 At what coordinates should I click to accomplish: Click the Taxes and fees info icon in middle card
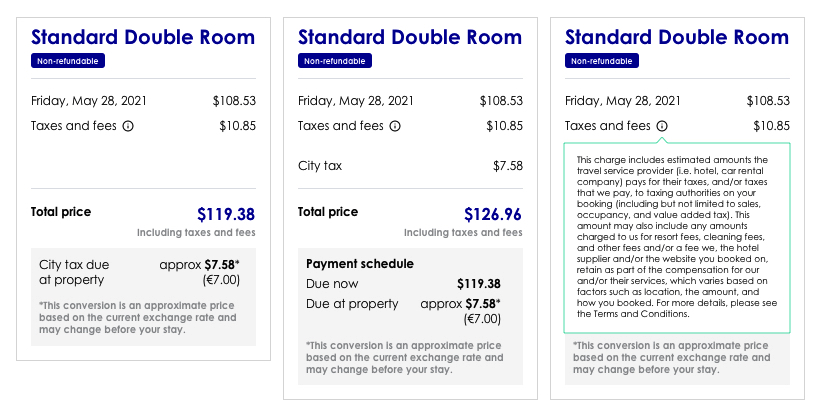point(395,126)
